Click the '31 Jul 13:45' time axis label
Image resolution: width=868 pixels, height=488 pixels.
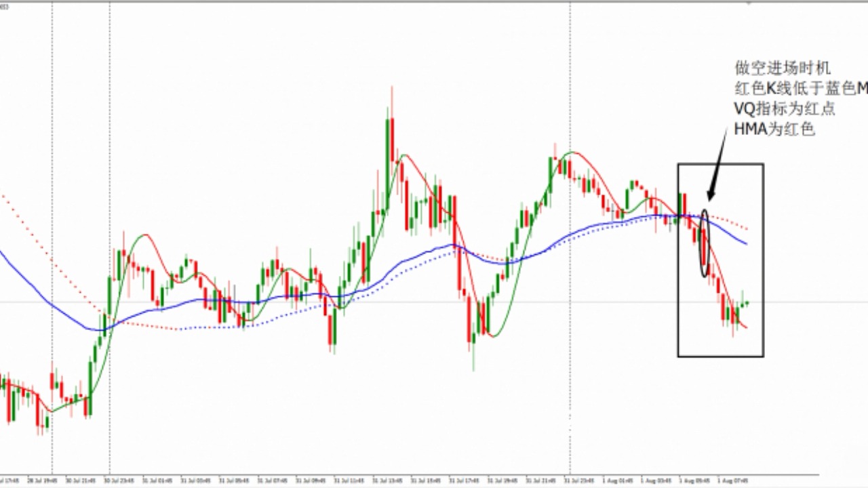[388, 481]
